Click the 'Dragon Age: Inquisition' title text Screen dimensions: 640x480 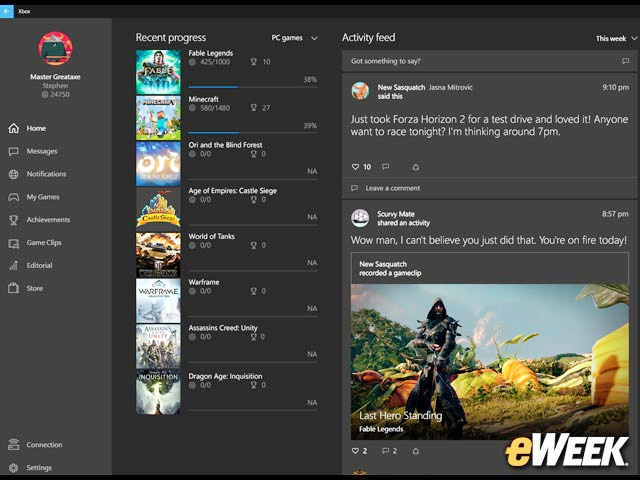click(x=225, y=376)
